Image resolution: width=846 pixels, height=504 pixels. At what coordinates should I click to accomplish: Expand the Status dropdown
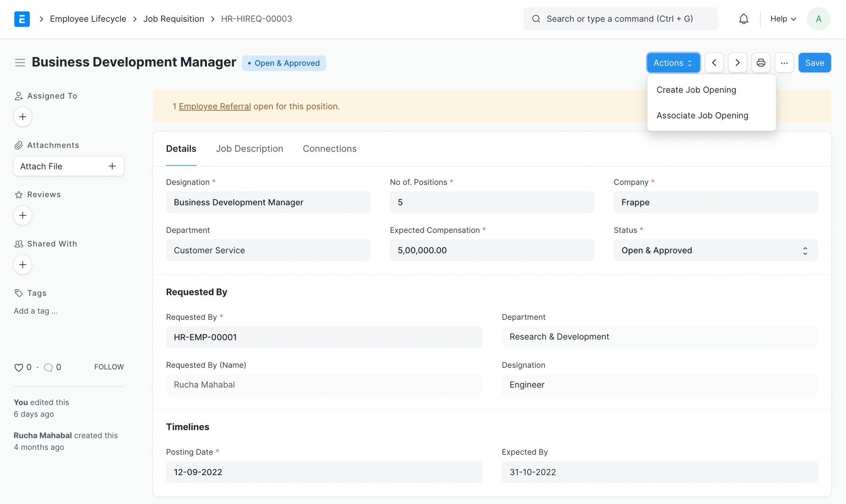click(x=715, y=251)
